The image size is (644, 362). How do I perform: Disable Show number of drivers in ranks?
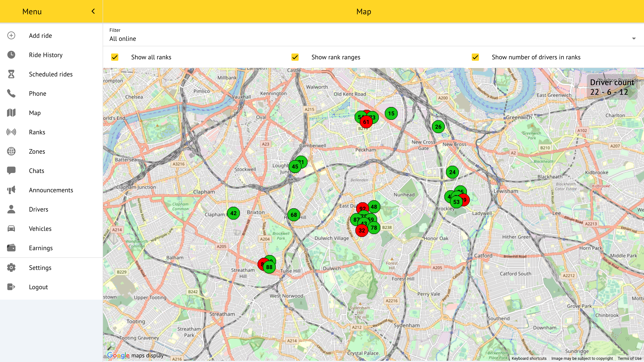(475, 57)
